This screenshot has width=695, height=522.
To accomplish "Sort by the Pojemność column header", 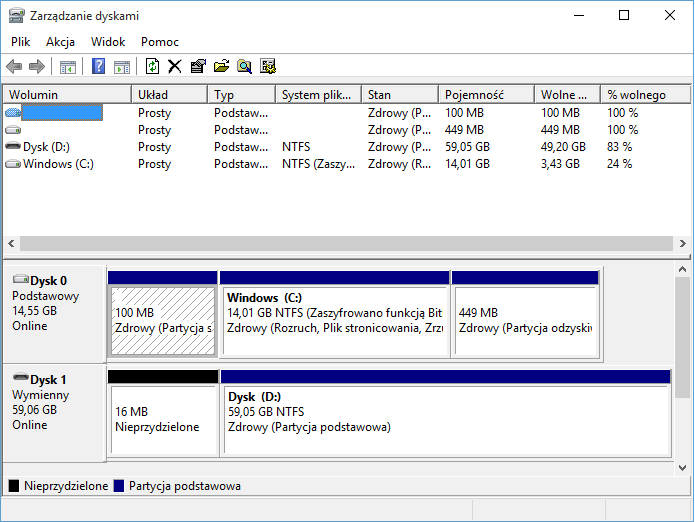I will pos(485,95).
